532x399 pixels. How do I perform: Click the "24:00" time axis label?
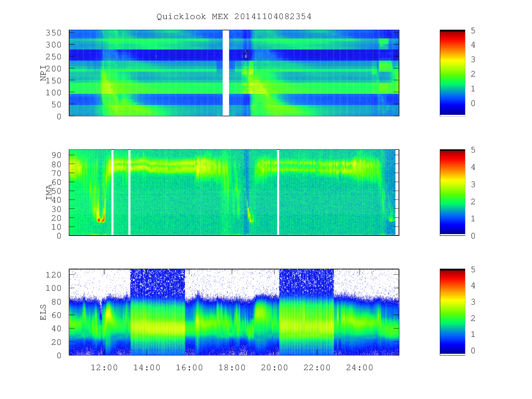click(x=360, y=368)
